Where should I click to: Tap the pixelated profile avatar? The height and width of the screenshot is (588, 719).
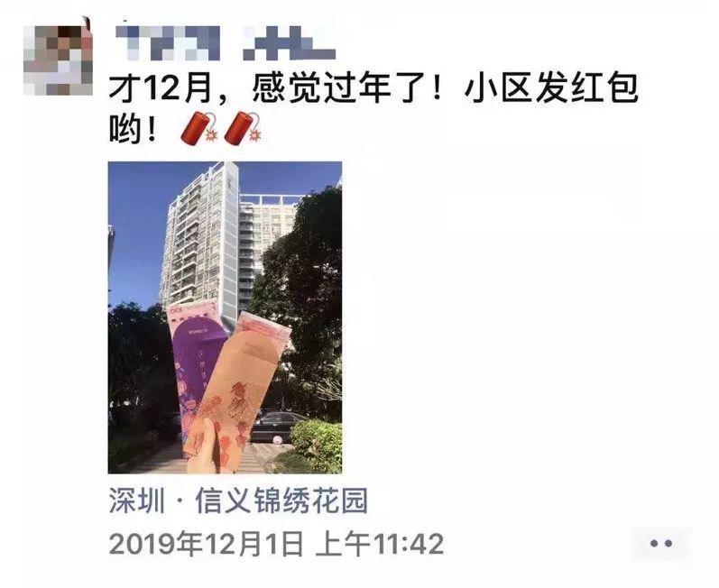59,60
